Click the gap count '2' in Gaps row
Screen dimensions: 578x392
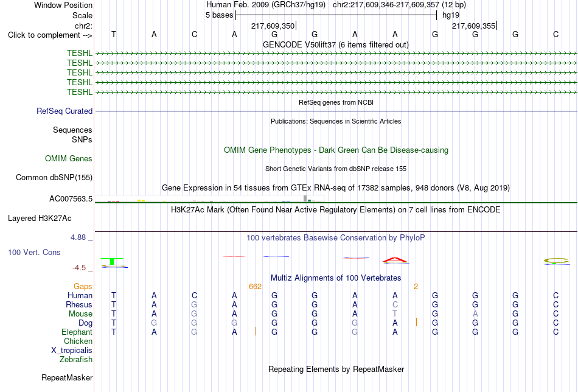(x=416, y=287)
